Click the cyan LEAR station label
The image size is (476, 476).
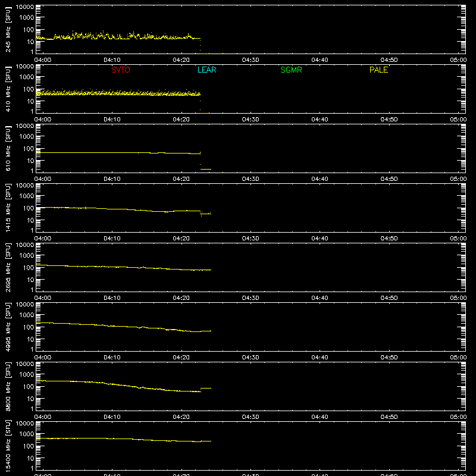tap(206, 70)
